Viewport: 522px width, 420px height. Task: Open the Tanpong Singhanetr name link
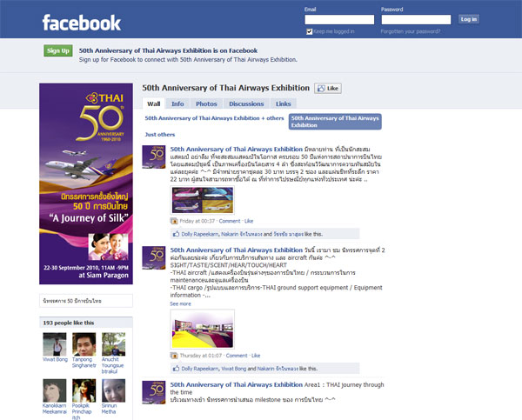pos(84,363)
